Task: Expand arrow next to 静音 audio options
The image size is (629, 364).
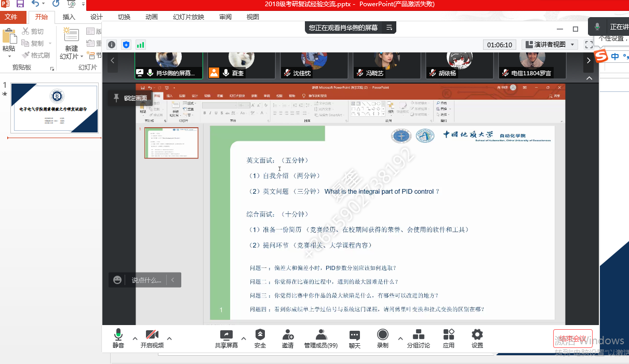Action: (x=135, y=339)
